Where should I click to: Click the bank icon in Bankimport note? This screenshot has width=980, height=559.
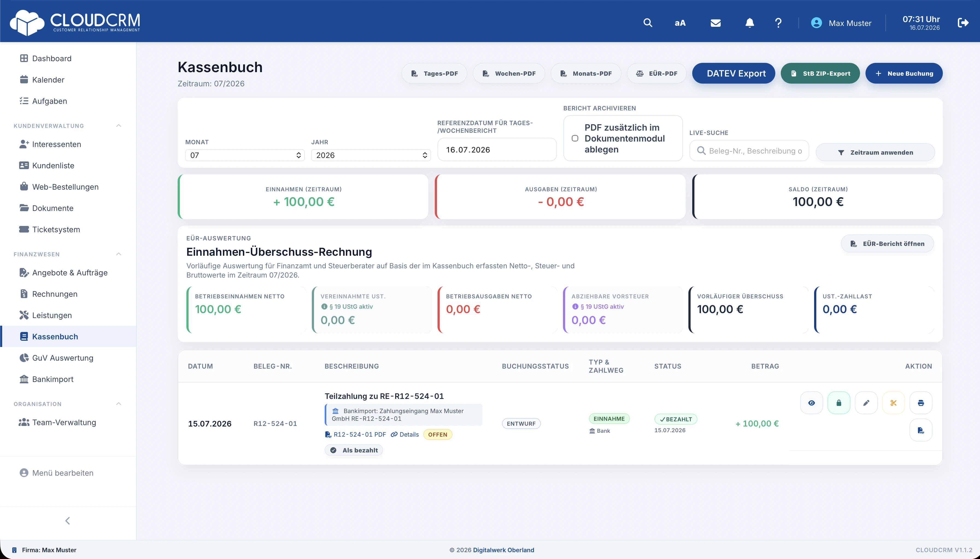pos(335,411)
